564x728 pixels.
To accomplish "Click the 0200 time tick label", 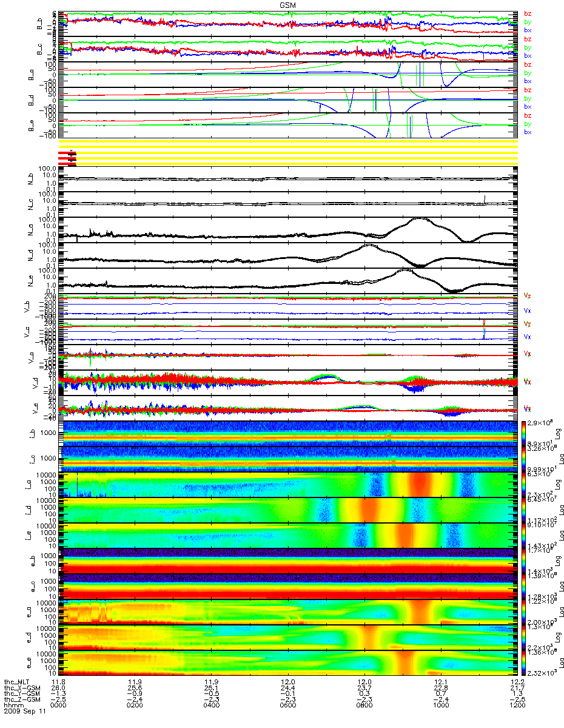I will tap(135, 706).
